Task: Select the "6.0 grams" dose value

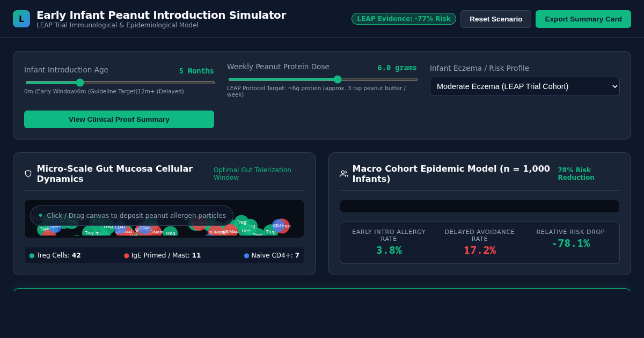Action: click(397, 68)
